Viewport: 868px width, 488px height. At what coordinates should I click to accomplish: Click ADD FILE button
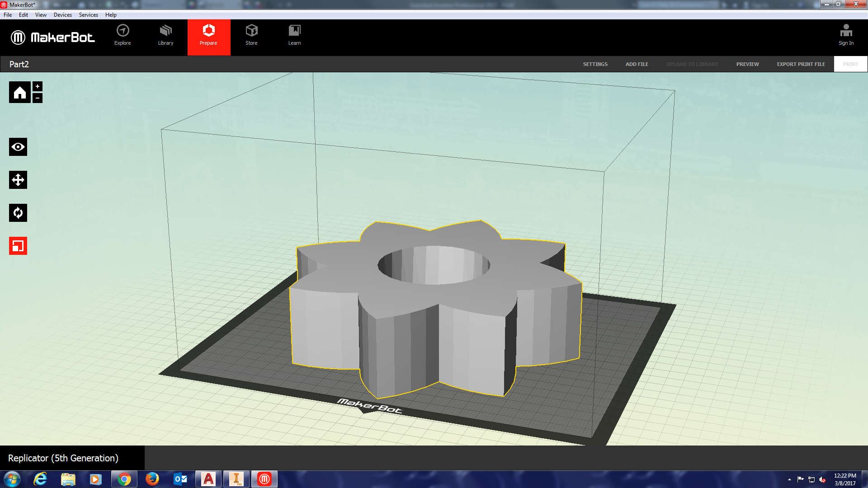637,64
